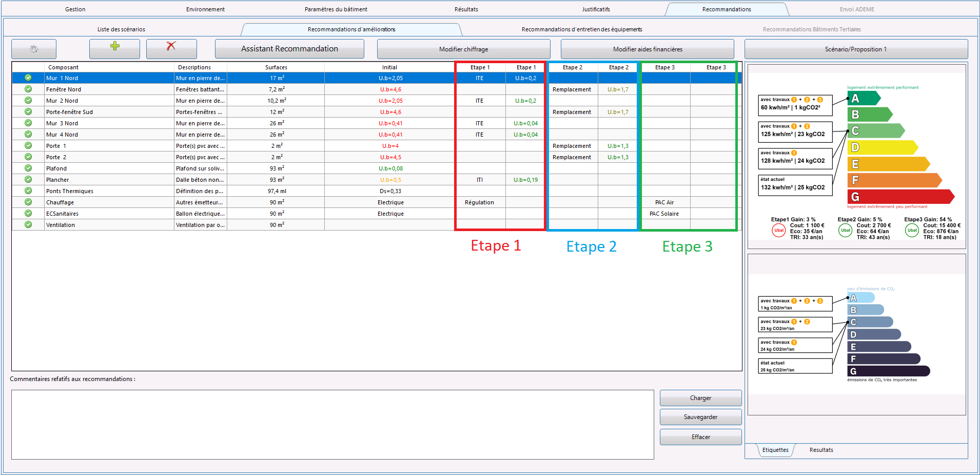Click green check icon of Ponts Thermiques

28,191
